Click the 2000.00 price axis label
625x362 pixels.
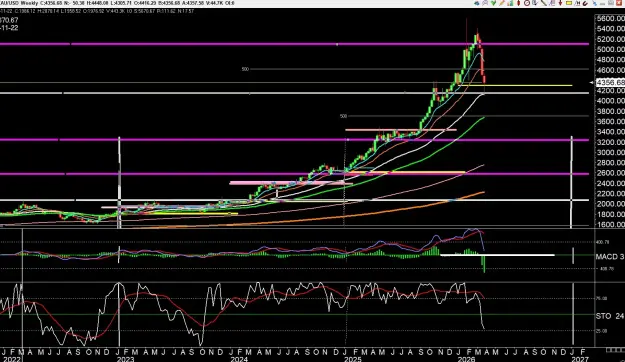tap(610, 204)
